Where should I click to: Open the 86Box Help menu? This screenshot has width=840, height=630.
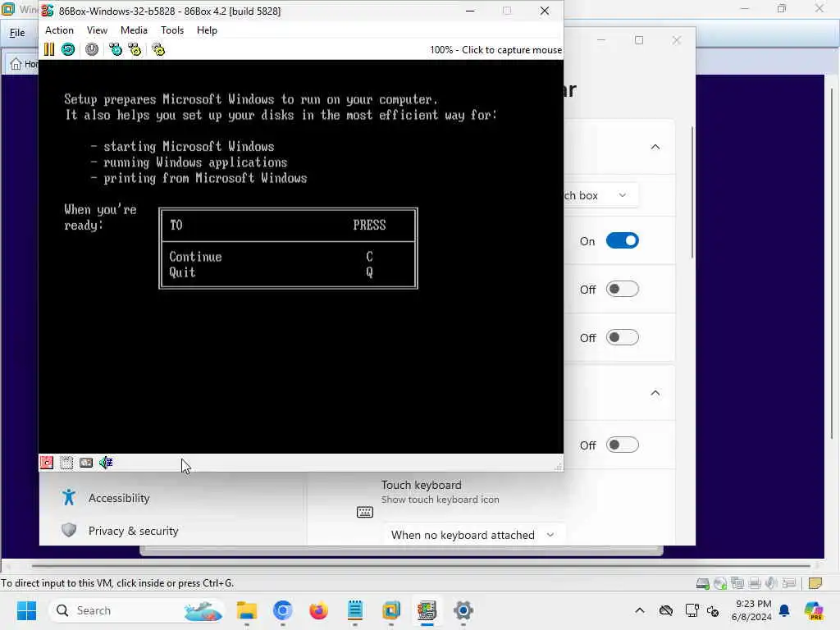(207, 30)
